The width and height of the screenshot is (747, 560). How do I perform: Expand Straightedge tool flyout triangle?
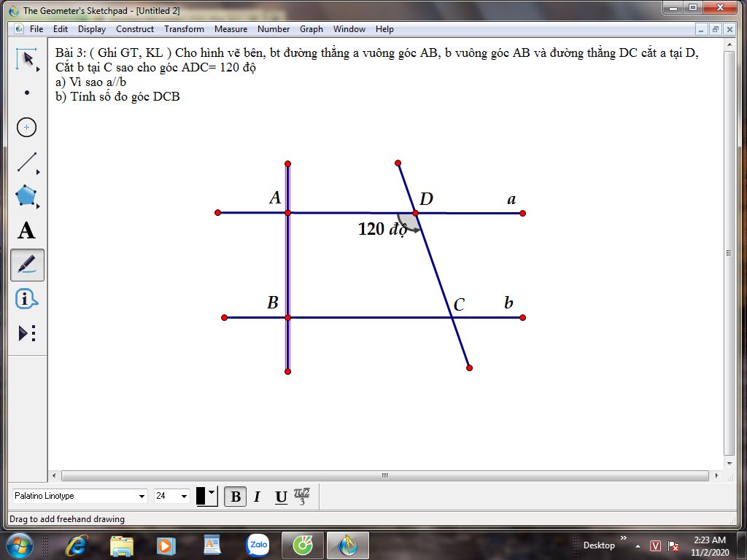point(38,172)
